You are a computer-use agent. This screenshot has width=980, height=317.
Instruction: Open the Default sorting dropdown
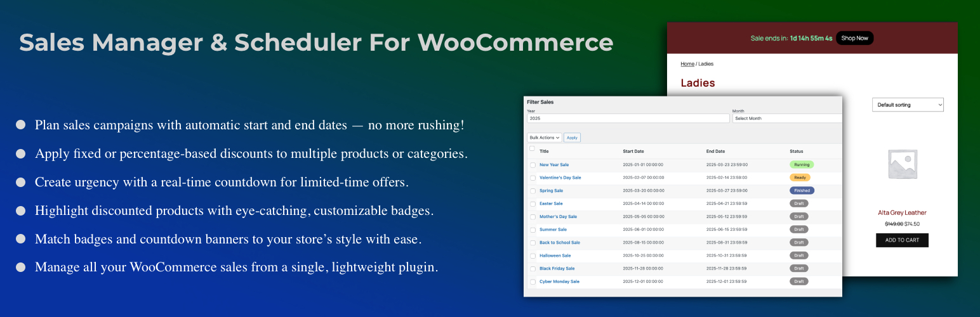pyautogui.click(x=908, y=105)
